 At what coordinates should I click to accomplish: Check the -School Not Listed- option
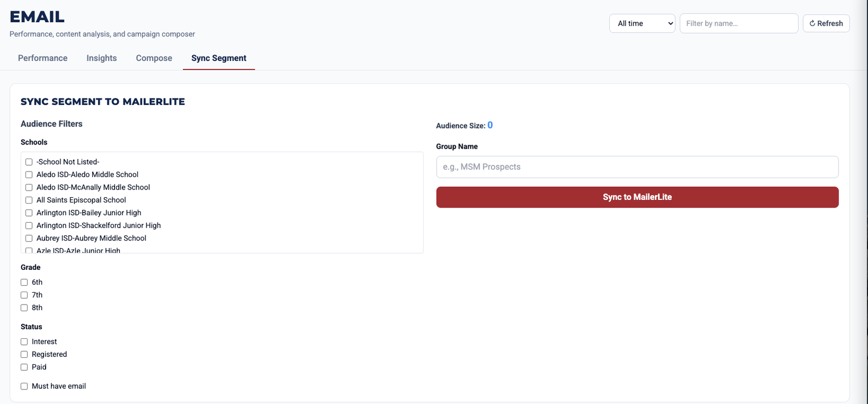tap(28, 161)
